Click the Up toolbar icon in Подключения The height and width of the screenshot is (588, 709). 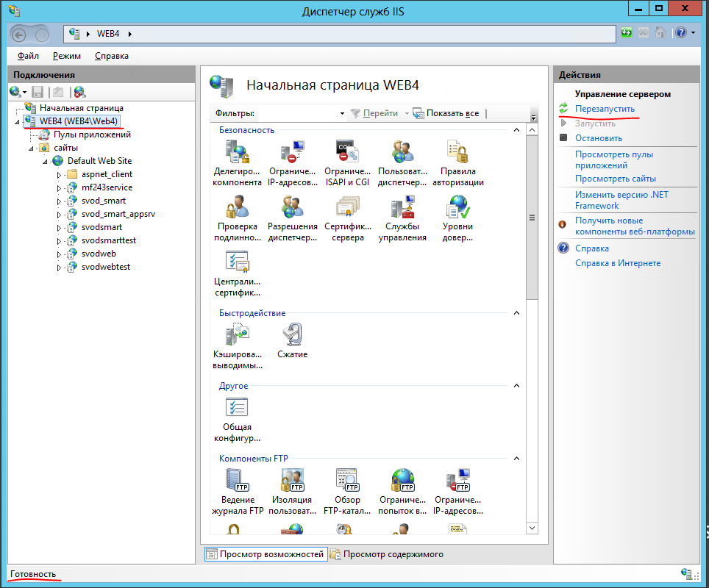click(58, 92)
